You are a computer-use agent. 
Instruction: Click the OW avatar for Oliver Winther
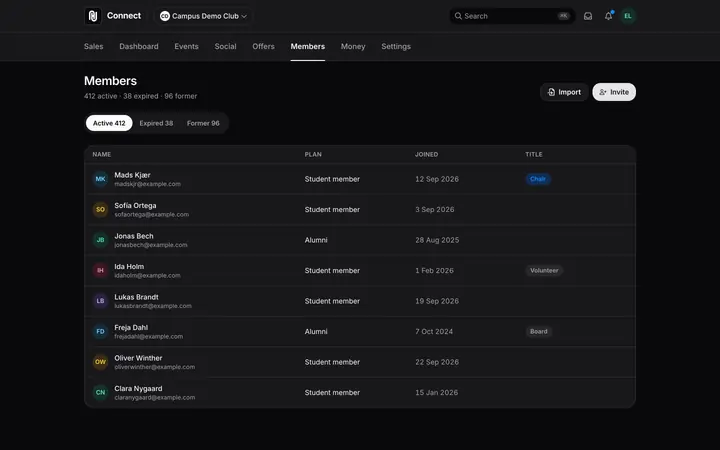tap(101, 362)
